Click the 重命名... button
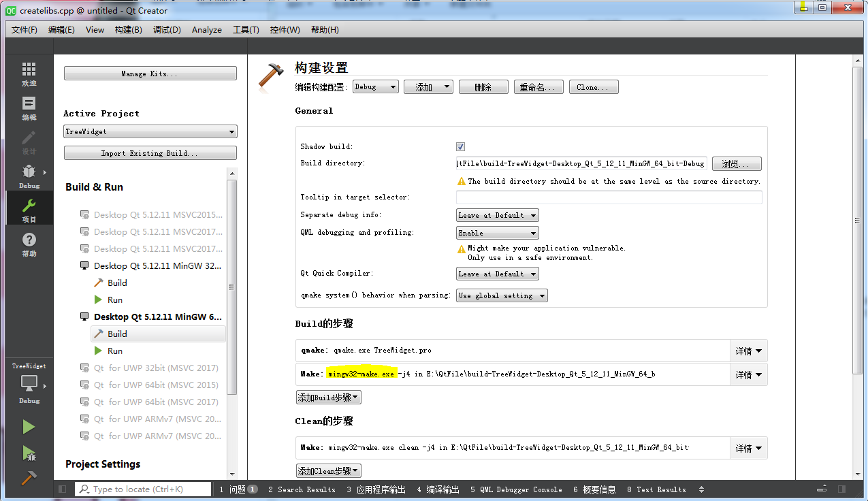The height and width of the screenshot is (501, 868). click(539, 87)
